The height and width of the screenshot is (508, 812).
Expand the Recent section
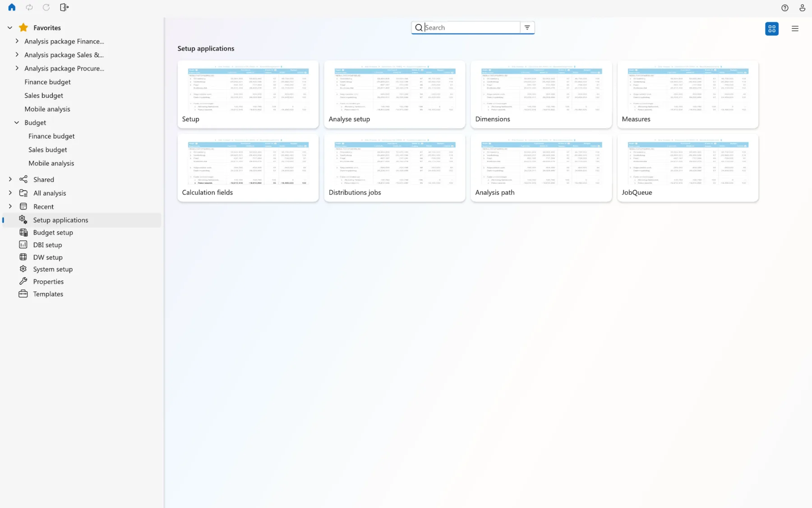(x=10, y=206)
